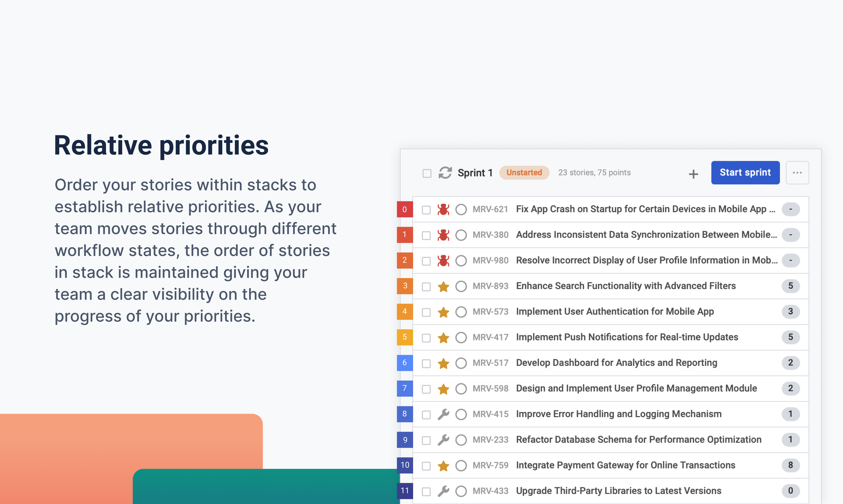Viewport: 843px width, 504px height.
Task: Open the three-dots sprint options menu
Action: tap(797, 172)
